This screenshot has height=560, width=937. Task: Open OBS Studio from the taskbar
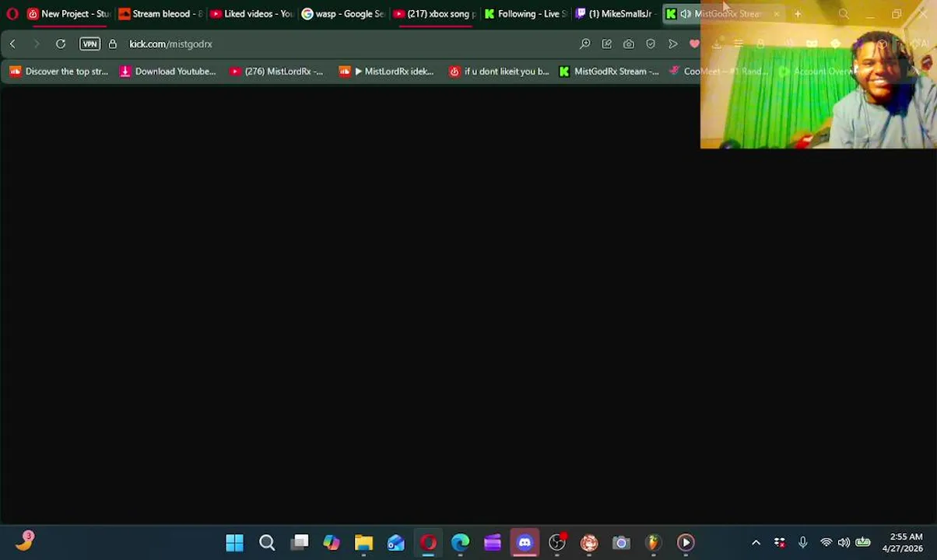click(557, 543)
